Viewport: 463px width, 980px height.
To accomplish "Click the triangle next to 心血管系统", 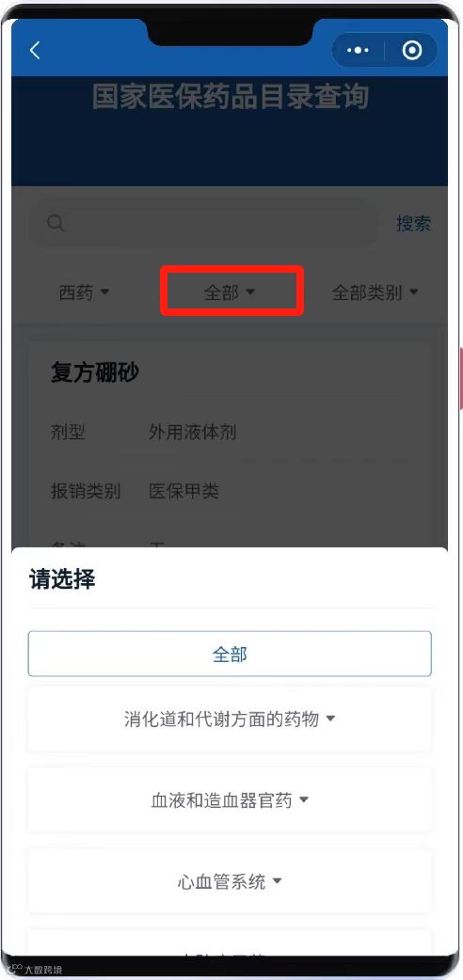I will coord(278,881).
